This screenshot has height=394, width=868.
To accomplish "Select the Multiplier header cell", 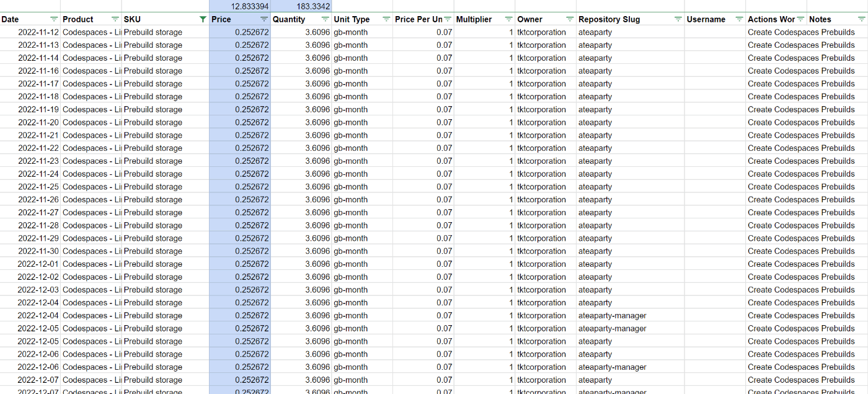I will (485, 19).
